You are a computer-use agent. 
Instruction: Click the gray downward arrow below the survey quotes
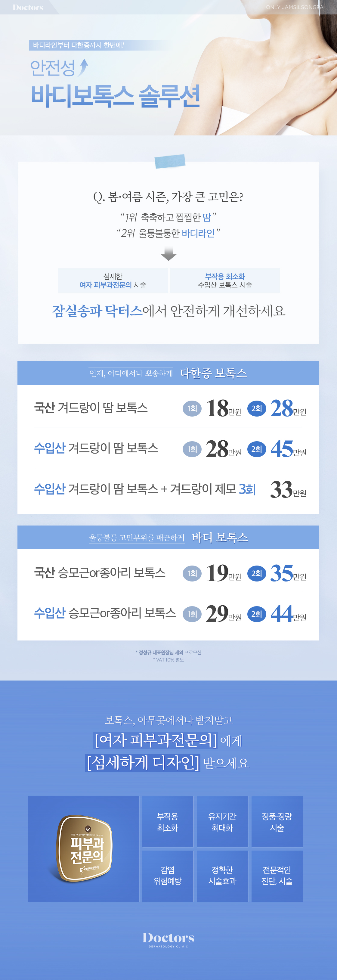pos(168,253)
